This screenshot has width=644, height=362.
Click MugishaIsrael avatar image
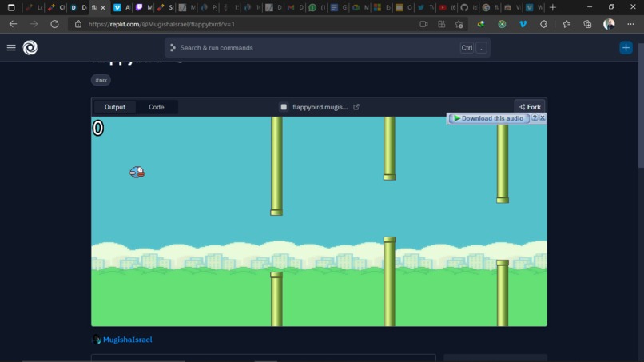[x=97, y=340]
